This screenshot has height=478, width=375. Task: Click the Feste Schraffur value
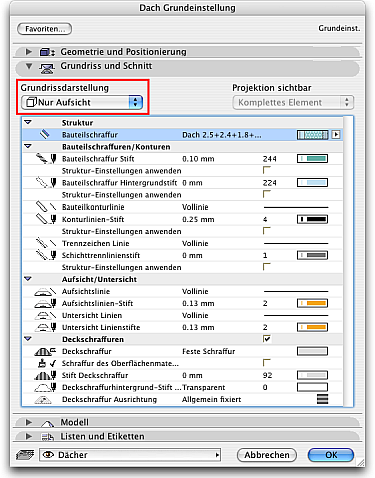pyautogui.click(x=209, y=351)
